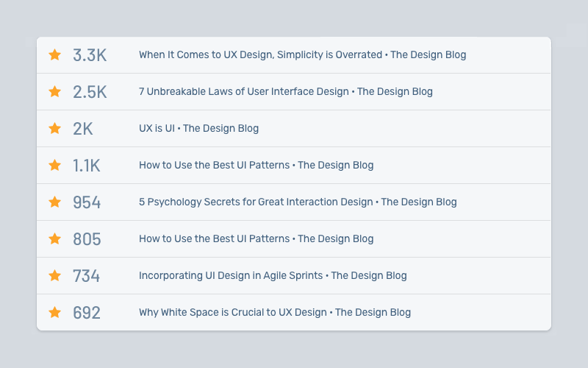The image size is (588, 368).
Task: Click the 692 star count number
Action: (x=87, y=312)
